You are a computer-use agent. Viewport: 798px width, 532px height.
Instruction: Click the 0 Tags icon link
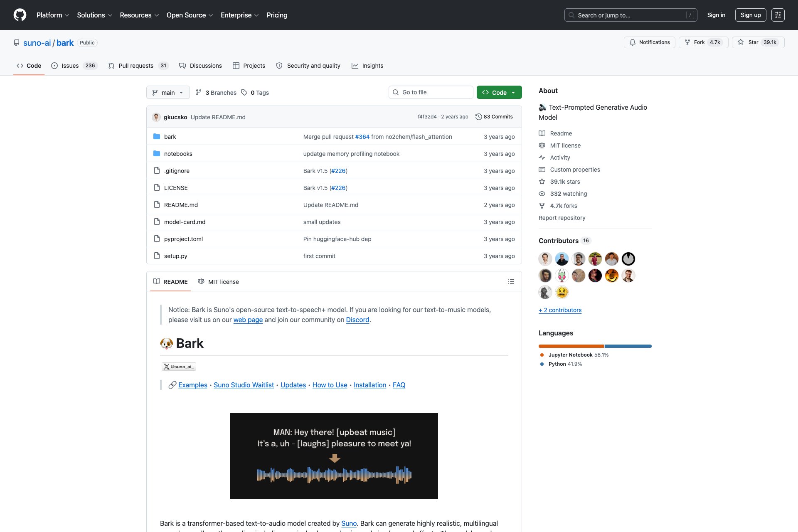[255, 93]
